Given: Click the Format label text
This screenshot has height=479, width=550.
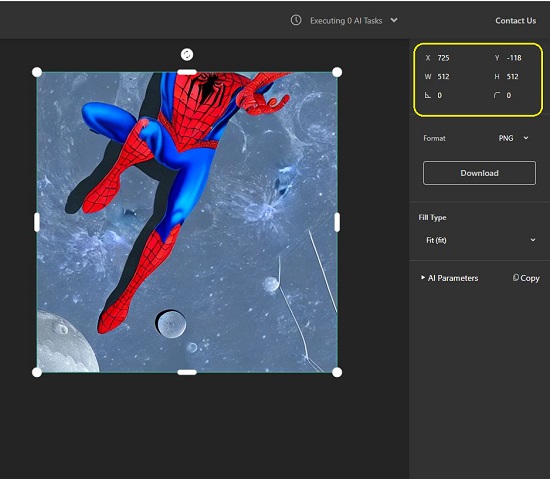Looking at the screenshot, I should 434,138.
